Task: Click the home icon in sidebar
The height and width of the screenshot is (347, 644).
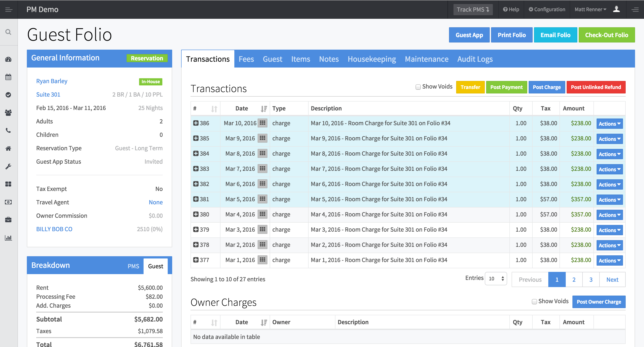Action: click(x=8, y=148)
